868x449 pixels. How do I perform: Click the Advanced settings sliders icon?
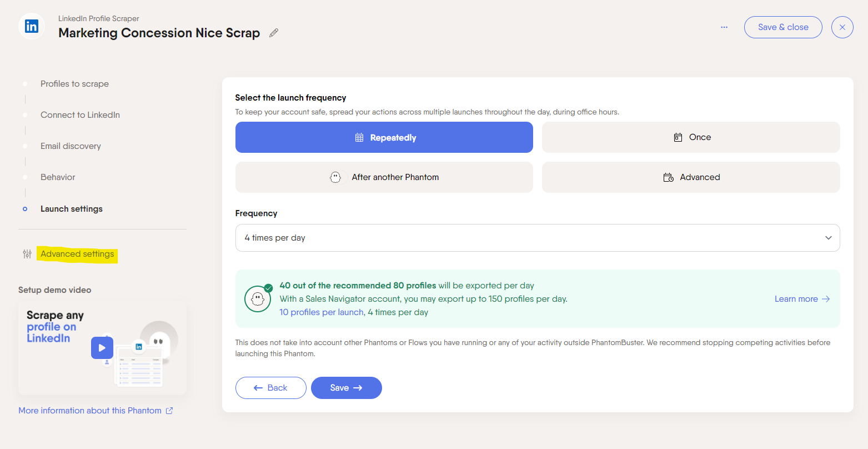27,254
